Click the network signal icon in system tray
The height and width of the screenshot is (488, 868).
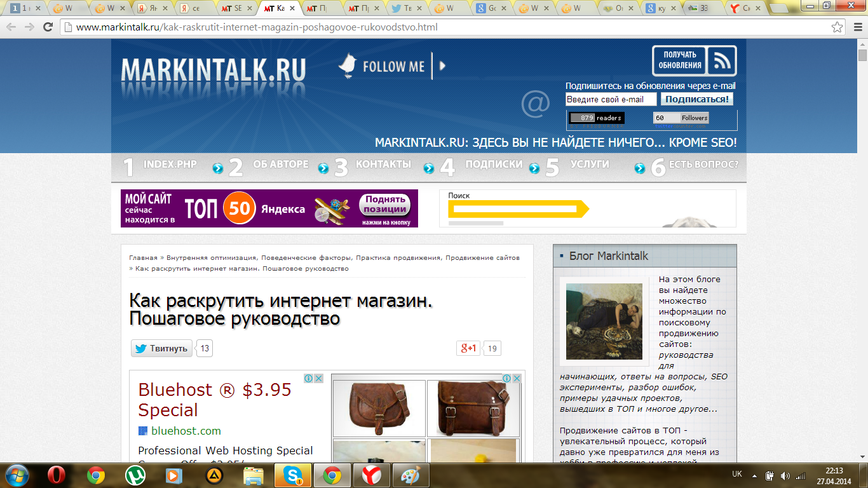click(x=801, y=475)
